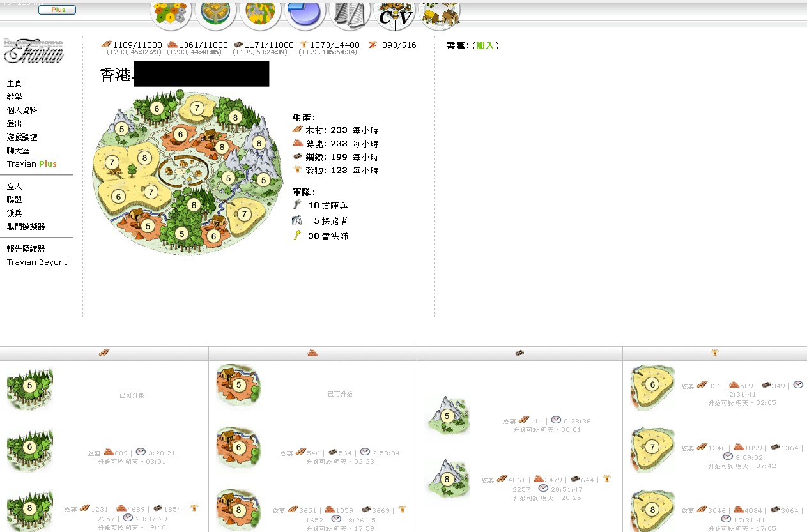Open the level 8 iron mine thumbnail
Screen dimensions: 807x532
(447, 479)
